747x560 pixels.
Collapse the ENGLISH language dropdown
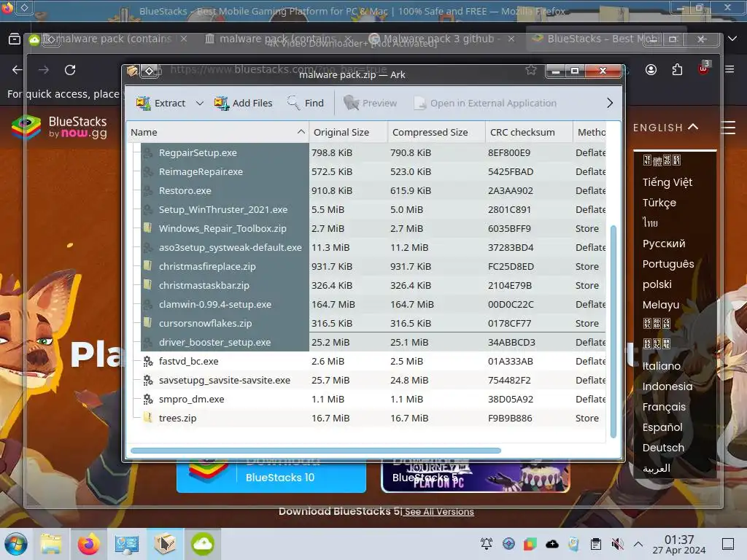coord(665,127)
